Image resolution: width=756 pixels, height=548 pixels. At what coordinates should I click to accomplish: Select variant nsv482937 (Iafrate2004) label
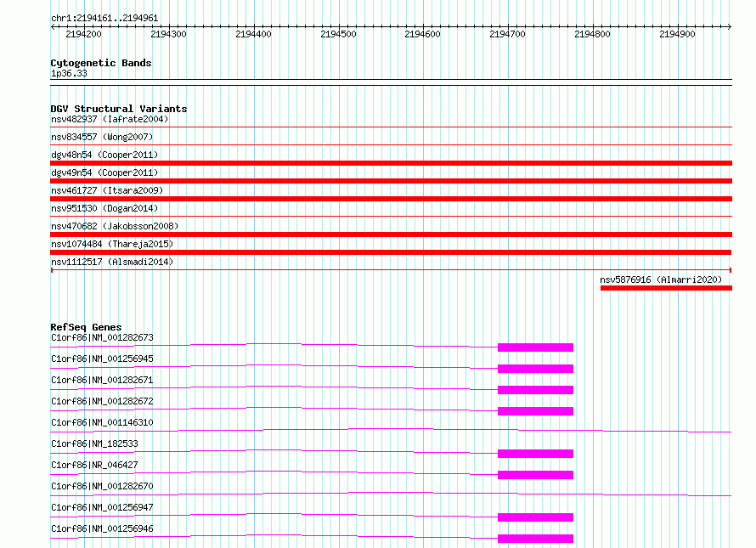click(x=110, y=119)
